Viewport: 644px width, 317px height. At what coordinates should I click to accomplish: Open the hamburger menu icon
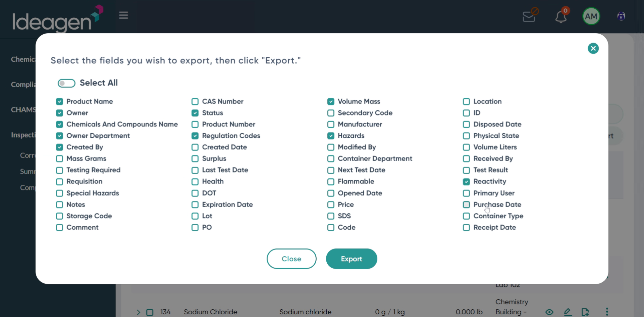click(123, 15)
